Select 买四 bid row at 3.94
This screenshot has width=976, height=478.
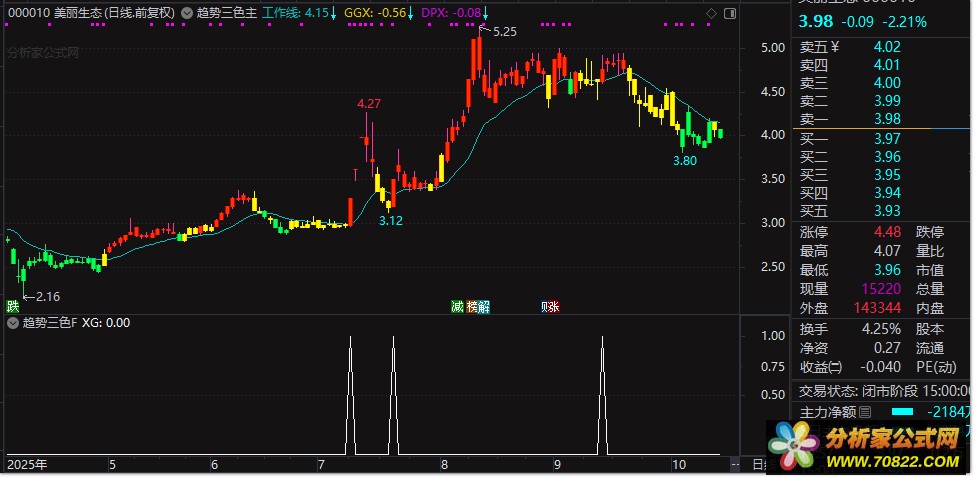coord(883,193)
